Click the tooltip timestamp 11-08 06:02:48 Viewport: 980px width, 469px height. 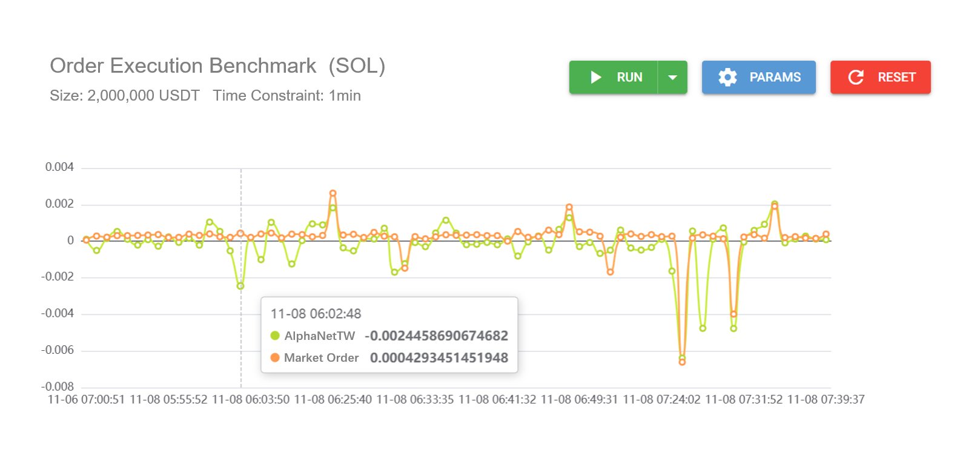coord(316,314)
